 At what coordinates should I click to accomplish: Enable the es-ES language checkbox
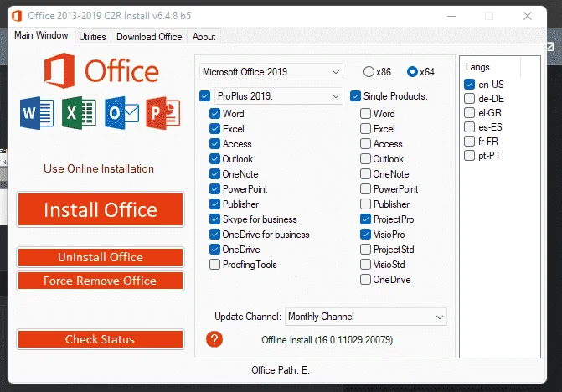coord(469,126)
